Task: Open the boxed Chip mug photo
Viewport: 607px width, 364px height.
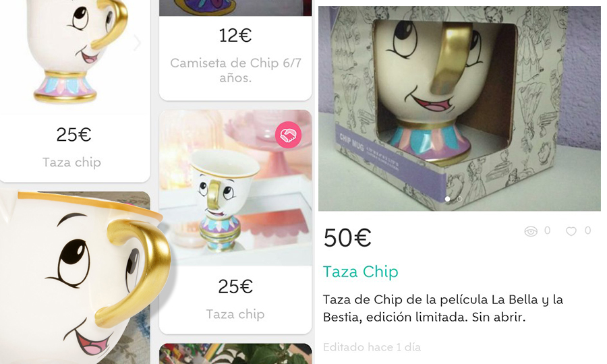Action: (x=459, y=109)
